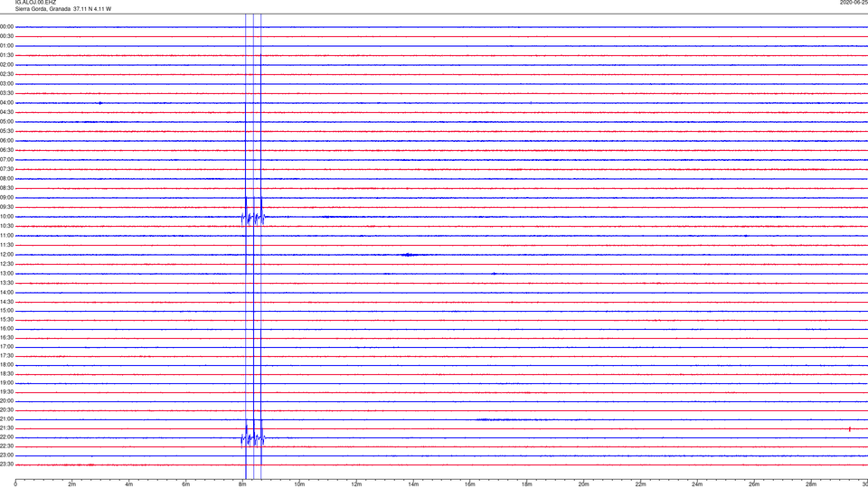The width and height of the screenshot is (868, 488).
Task: Select the 07:30 trace time label
Action: point(6,169)
